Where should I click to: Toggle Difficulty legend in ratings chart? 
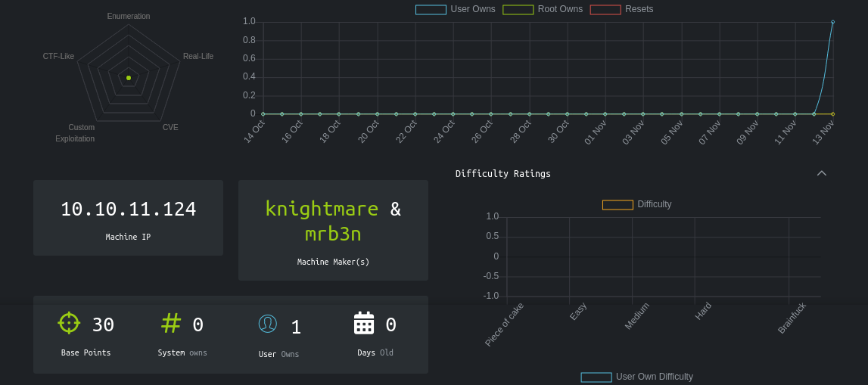(636, 204)
